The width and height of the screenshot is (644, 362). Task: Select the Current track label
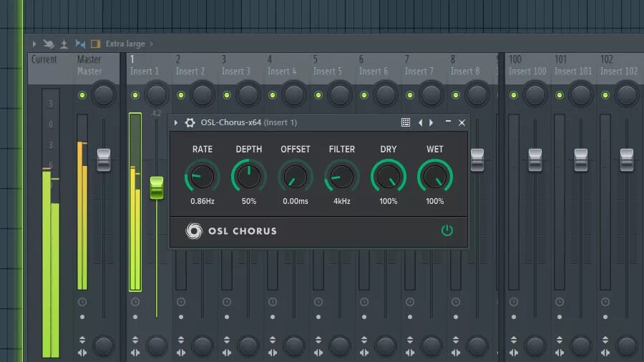point(44,59)
